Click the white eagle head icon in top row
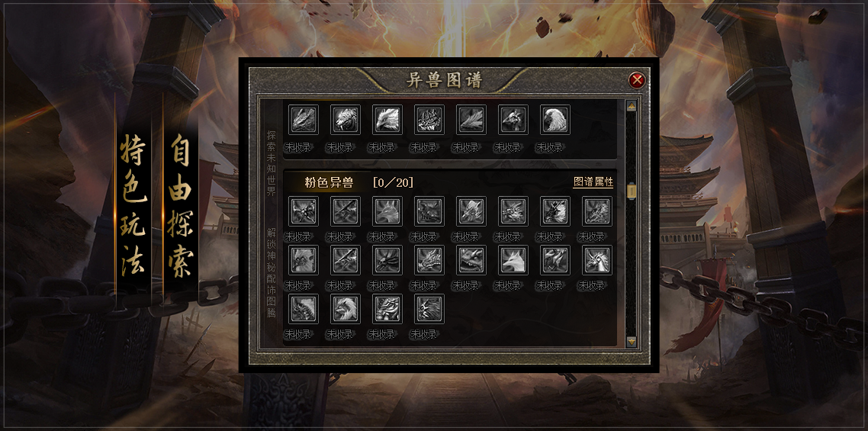This screenshot has width=868, height=431. (x=555, y=120)
